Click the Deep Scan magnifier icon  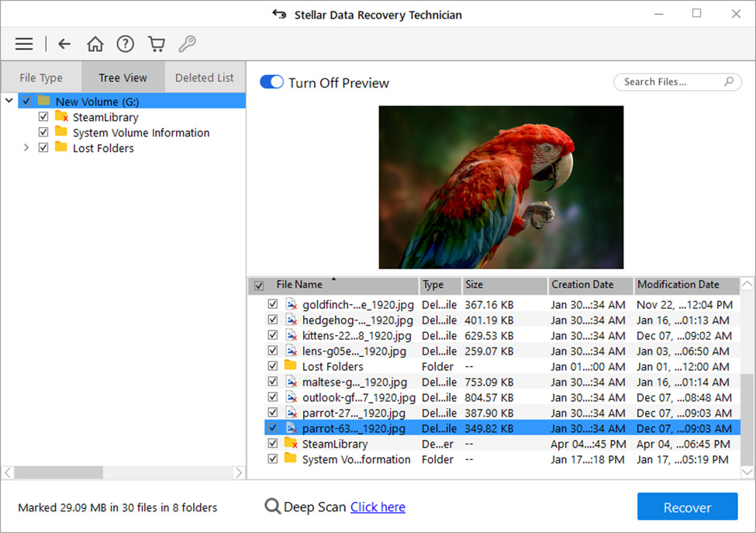pyautogui.click(x=272, y=507)
